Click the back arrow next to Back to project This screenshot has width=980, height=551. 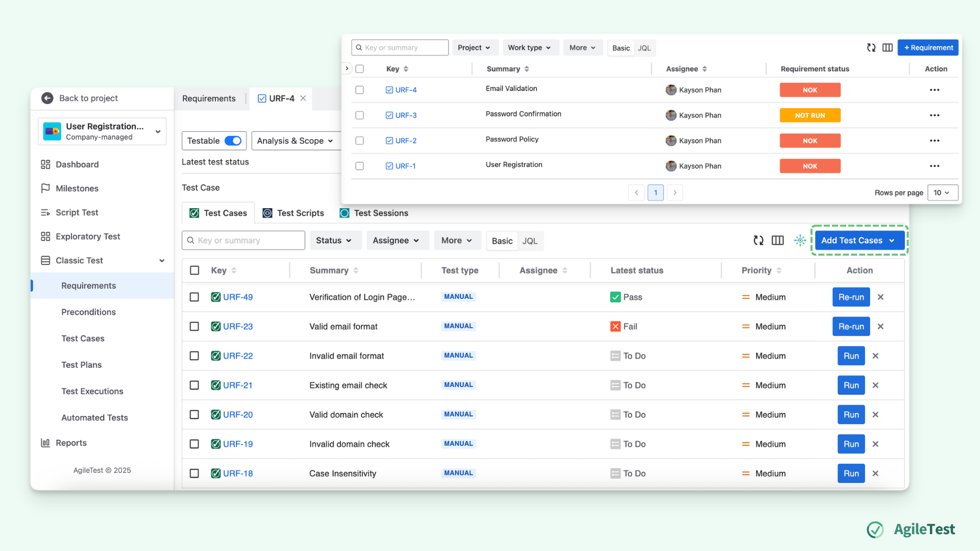47,98
